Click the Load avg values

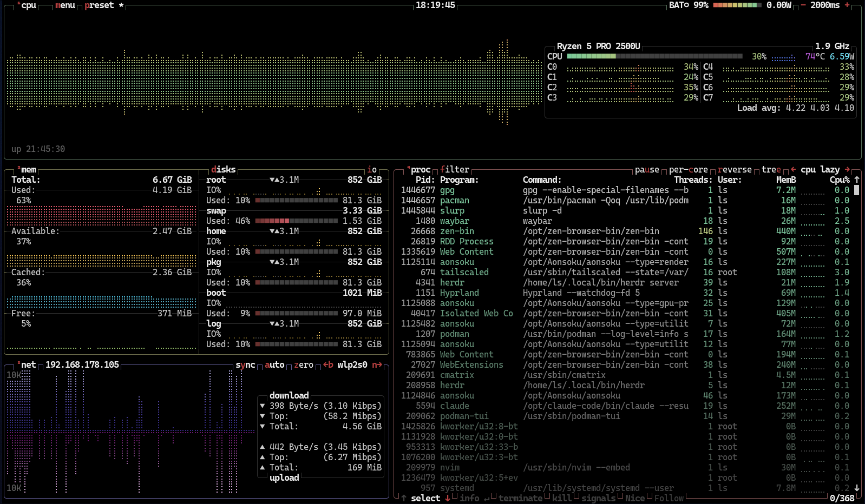coord(820,108)
